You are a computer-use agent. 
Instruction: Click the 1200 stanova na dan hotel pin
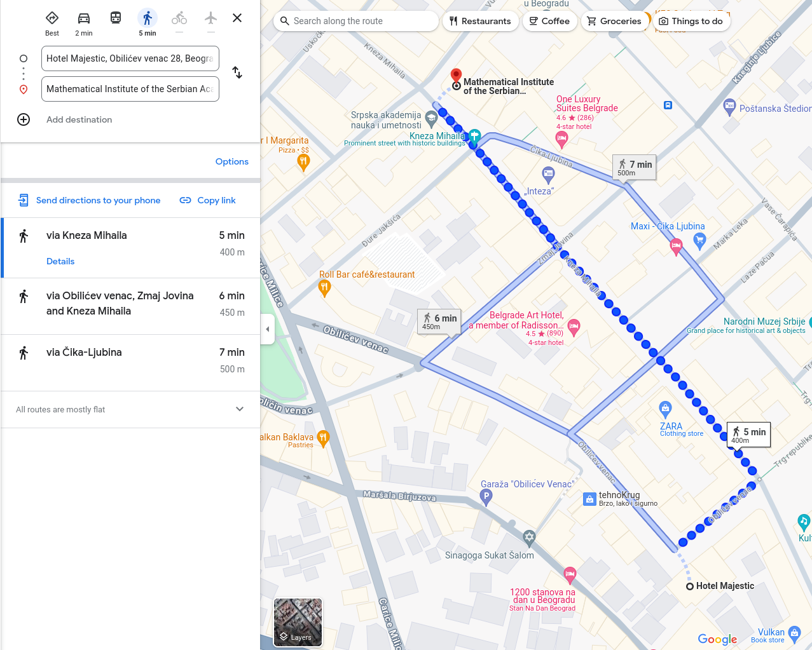click(x=570, y=574)
